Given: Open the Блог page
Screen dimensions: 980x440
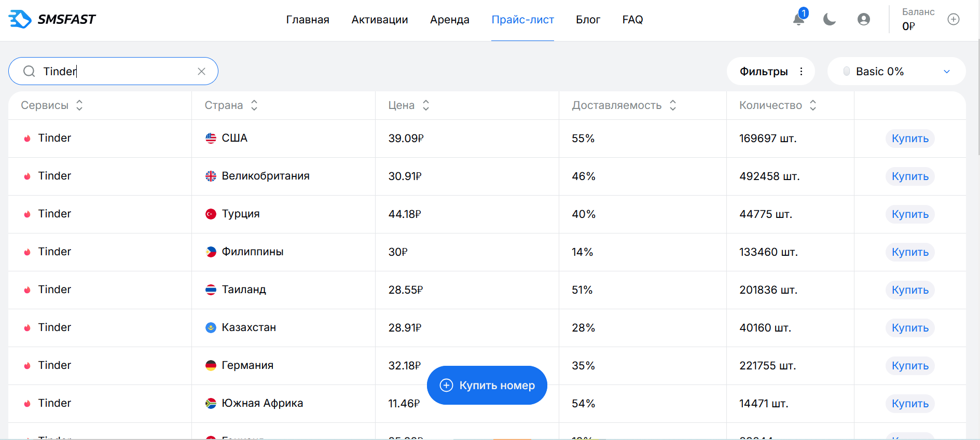Looking at the screenshot, I should 588,20.
